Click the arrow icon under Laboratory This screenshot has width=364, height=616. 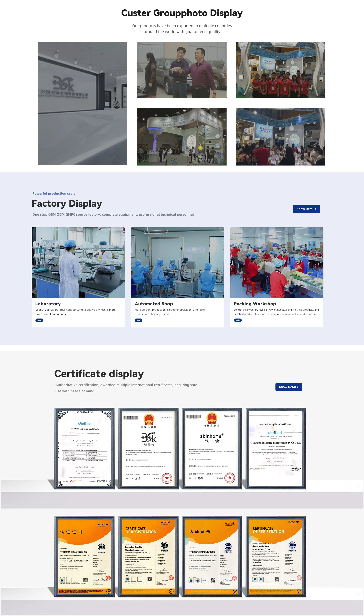coord(39,320)
